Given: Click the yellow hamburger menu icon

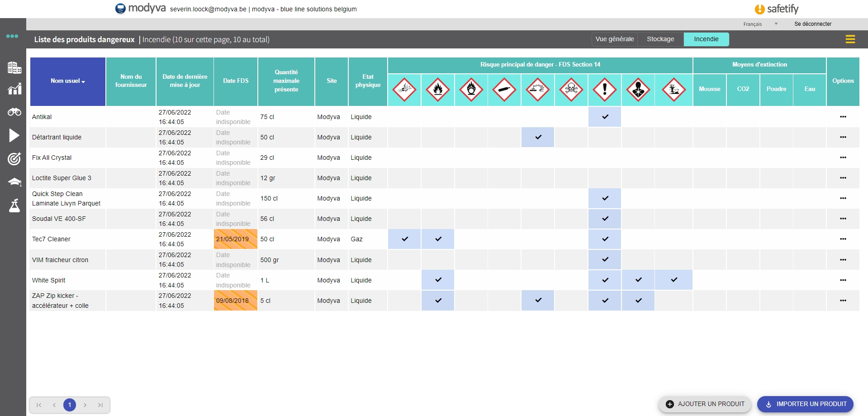Looking at the screenshot, I should point(850,39).
